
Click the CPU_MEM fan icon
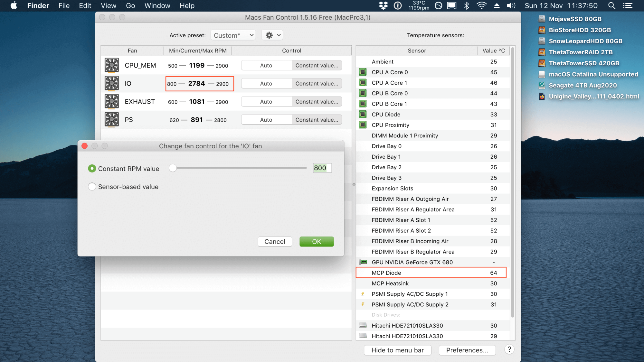[111, 65]
